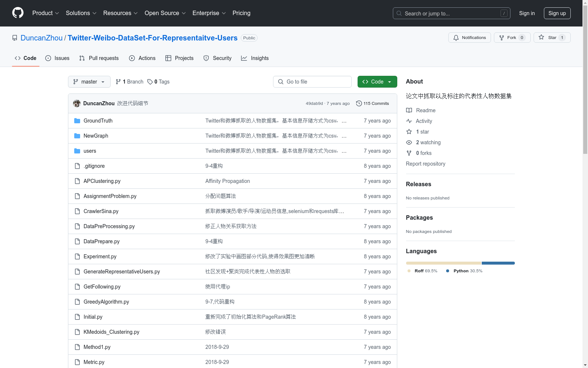Screen dimensions: 588x368
Task: Click the file icon beside .gitignore
Action: [77, 166]
